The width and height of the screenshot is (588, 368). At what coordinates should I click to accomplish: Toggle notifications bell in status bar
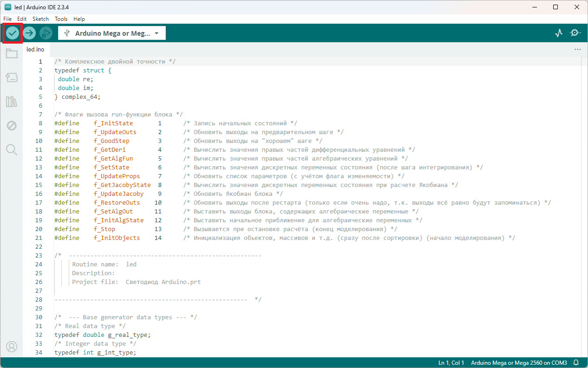pos(576,362)
